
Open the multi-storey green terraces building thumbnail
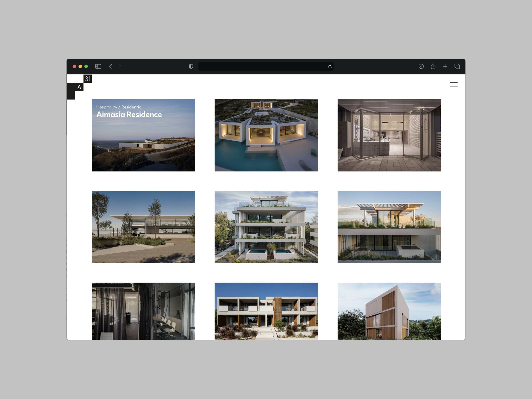pyautogui.click(x=266, y=227)
